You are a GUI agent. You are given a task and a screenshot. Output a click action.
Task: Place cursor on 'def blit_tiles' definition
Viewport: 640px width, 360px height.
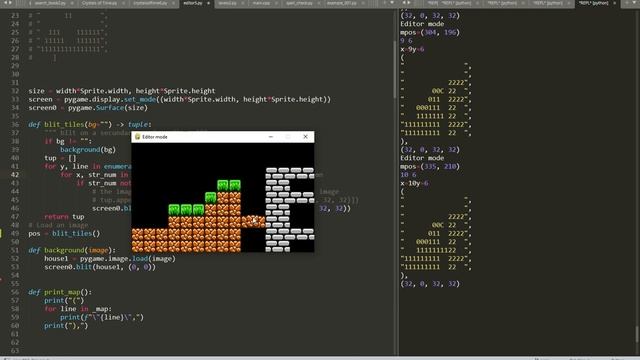coord(90,124)
